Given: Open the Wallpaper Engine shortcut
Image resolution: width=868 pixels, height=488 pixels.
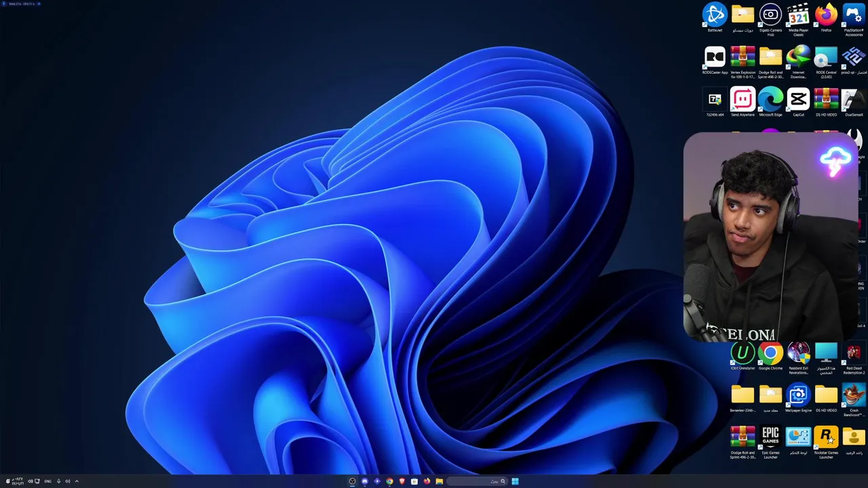Looking at the screenshot, I should click(798, 398).
